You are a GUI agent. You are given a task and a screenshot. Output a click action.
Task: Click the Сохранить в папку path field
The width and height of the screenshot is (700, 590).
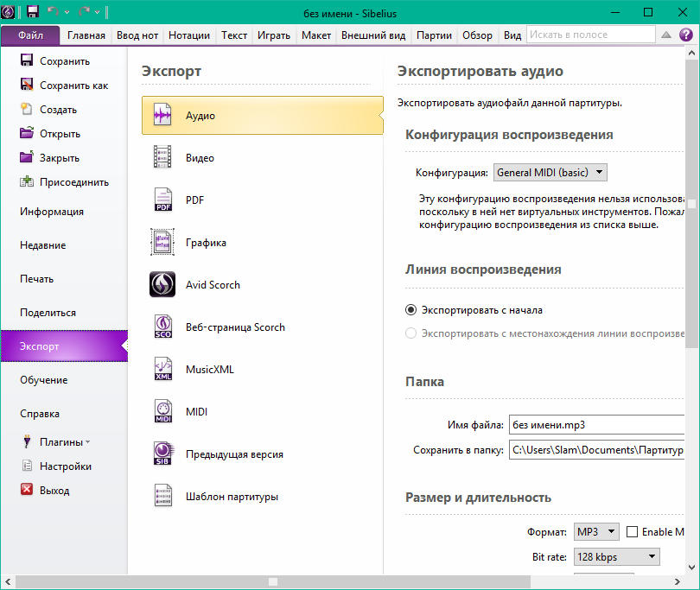point(596,450)
